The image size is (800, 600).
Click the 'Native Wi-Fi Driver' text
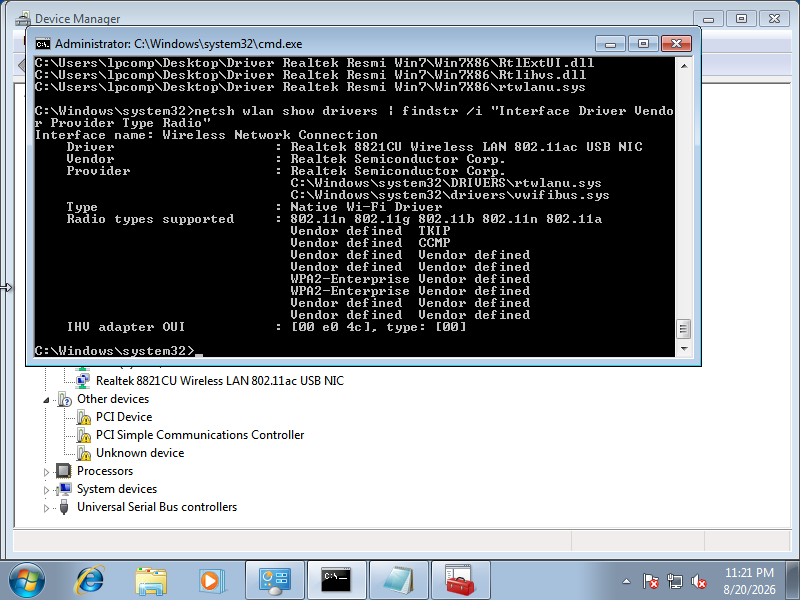tap(366, 207)
